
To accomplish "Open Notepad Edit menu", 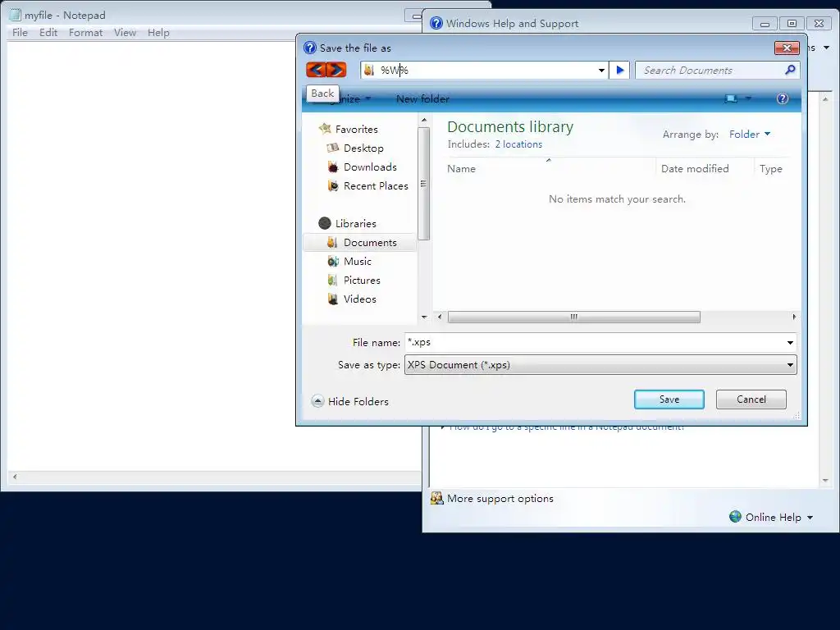I will click(x=48, y=32).
